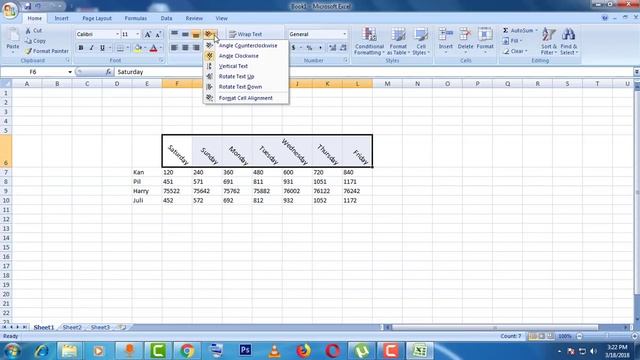Viewport: 640px width, 360px height.
Task: Toggle Bottom Align
Action: pos(196,34)
